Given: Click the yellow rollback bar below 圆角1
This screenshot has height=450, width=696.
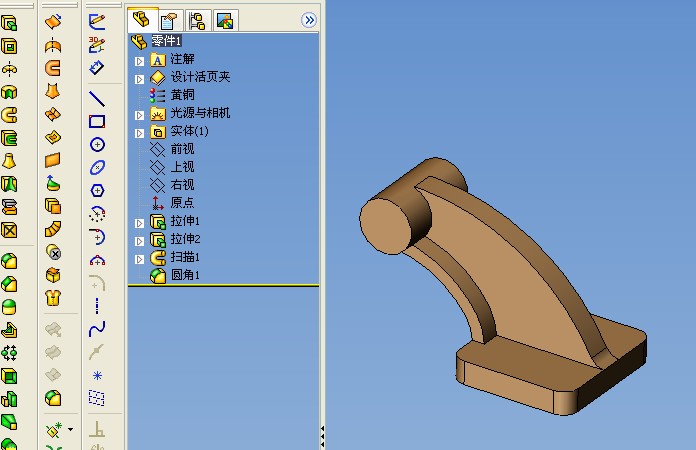Looking at the screenshot, I should tap(223, 285).
